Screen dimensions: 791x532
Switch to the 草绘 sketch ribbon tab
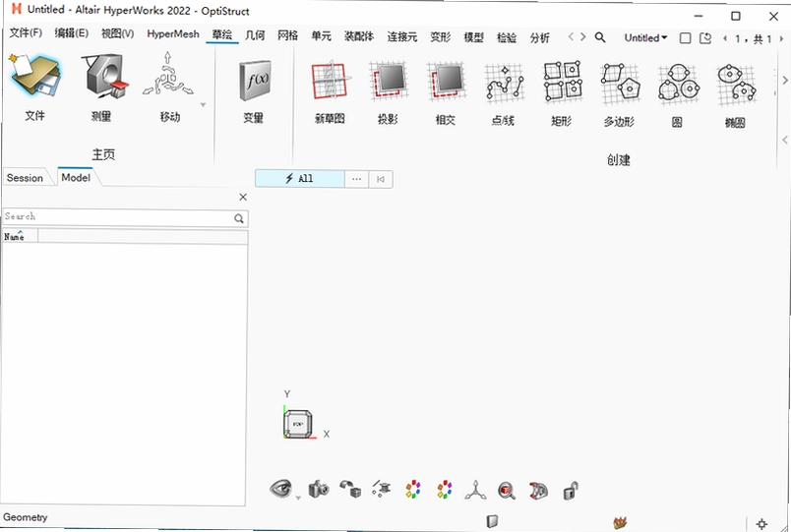pos(222,34)
